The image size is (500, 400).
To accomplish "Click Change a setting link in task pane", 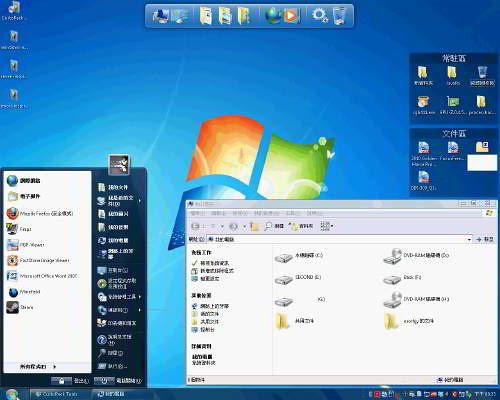I will (x=205, y=278).
